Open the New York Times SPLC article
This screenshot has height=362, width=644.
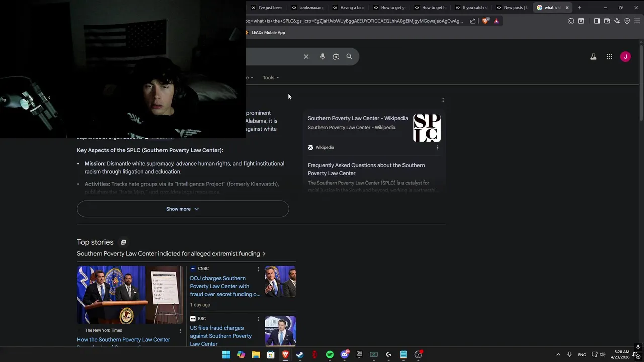point(123,340)
